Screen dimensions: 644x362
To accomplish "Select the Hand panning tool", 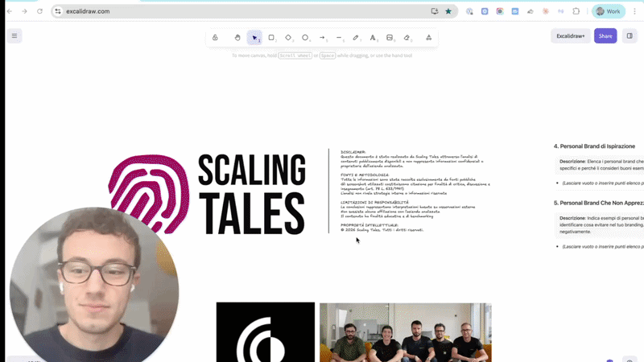I will click(237, 37).
